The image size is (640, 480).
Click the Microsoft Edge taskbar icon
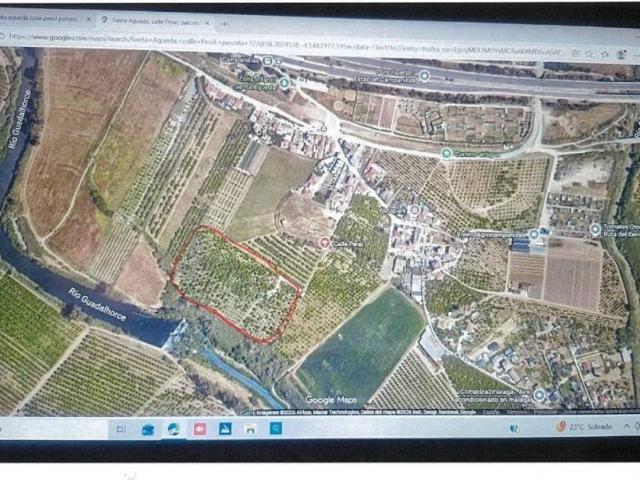(x=173, y=429)
